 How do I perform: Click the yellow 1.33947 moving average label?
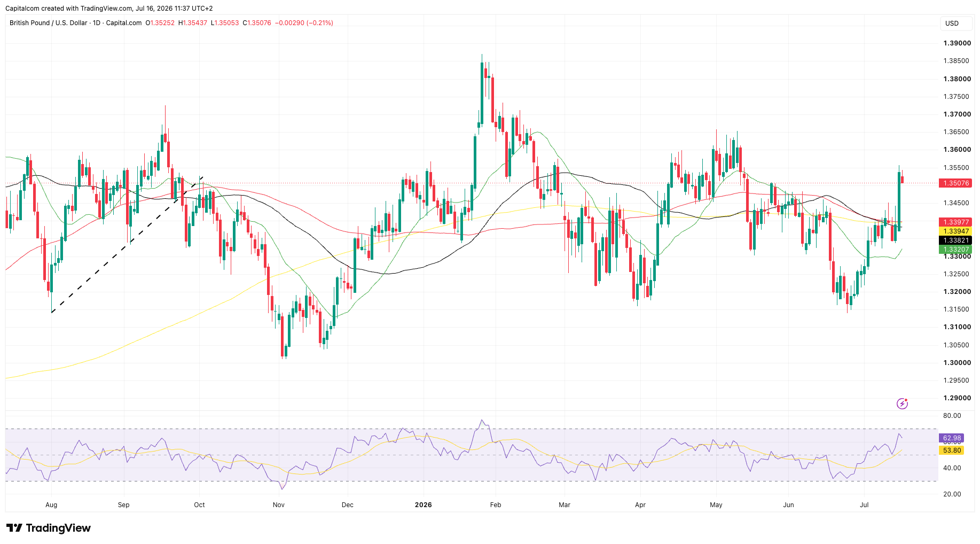[x=955, y=231]
